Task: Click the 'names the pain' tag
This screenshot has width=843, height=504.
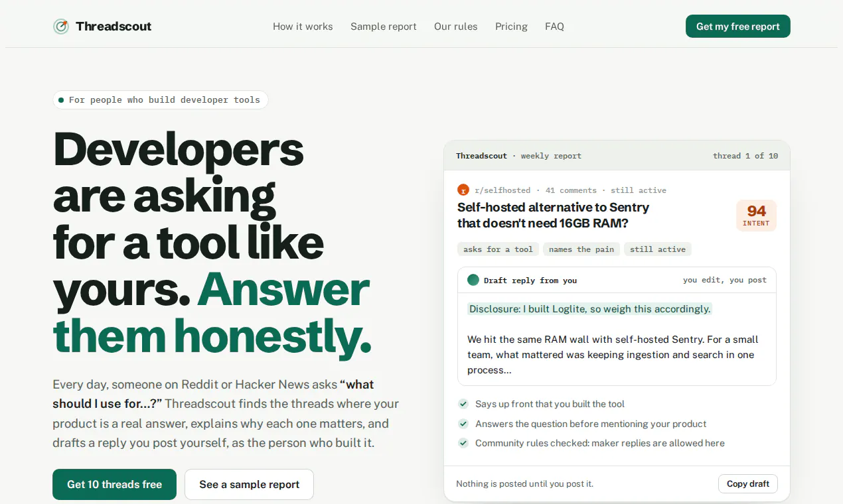Action: coord(581,249)
